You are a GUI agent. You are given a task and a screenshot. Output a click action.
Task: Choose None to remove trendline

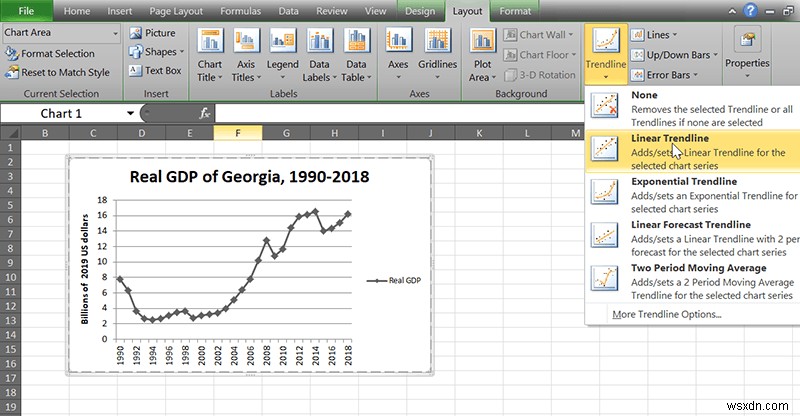tap(692, 108)
